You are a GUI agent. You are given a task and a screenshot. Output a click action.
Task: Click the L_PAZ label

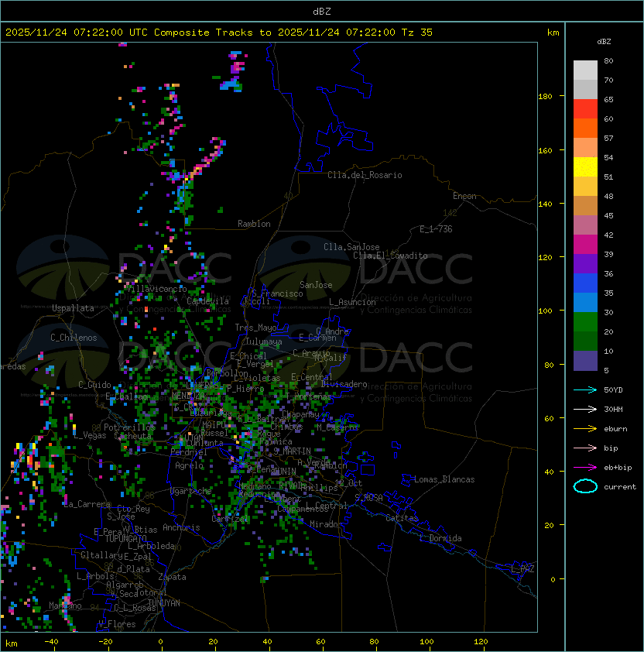click(x=522, y=569)
